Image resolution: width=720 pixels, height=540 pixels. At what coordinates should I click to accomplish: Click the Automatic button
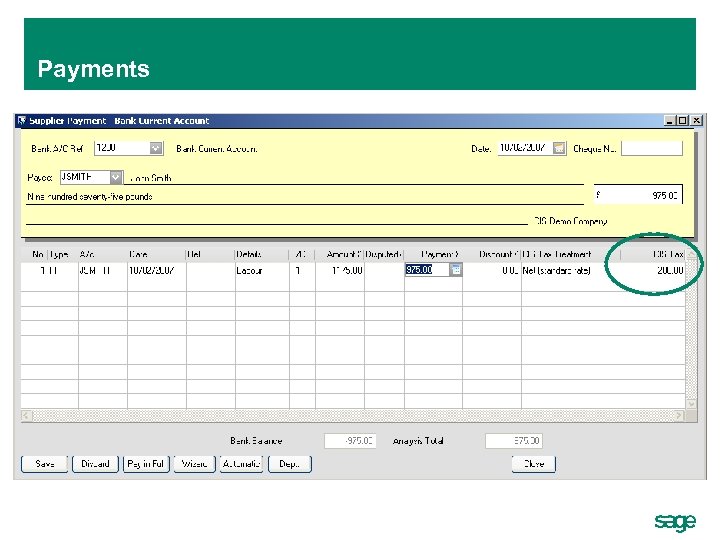(241, 464)
